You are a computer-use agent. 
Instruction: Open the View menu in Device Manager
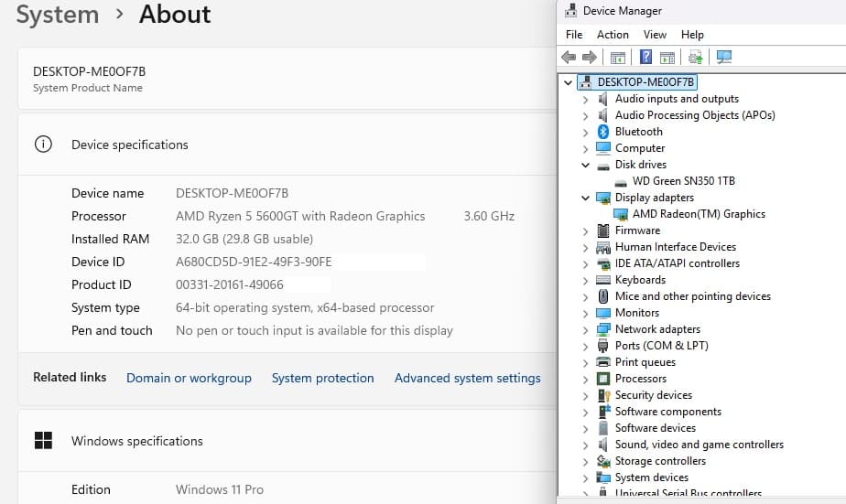point(655,35)
